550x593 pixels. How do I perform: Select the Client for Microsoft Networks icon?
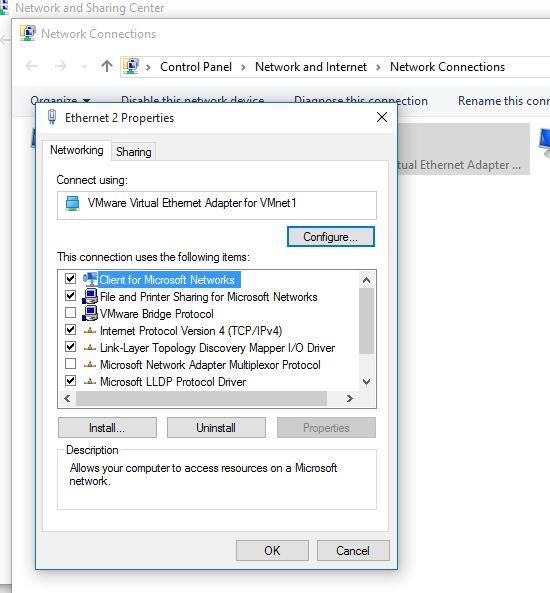[x=90, y=279]
